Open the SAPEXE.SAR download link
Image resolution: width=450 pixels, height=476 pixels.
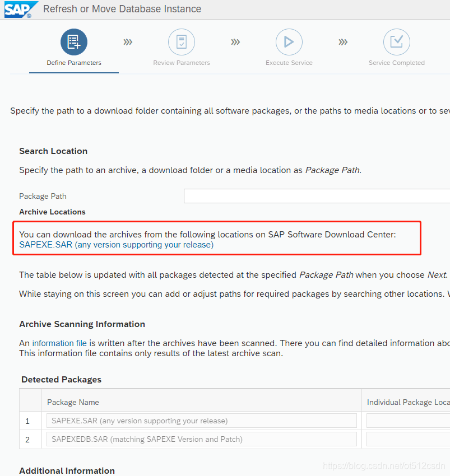pos(117,245)
